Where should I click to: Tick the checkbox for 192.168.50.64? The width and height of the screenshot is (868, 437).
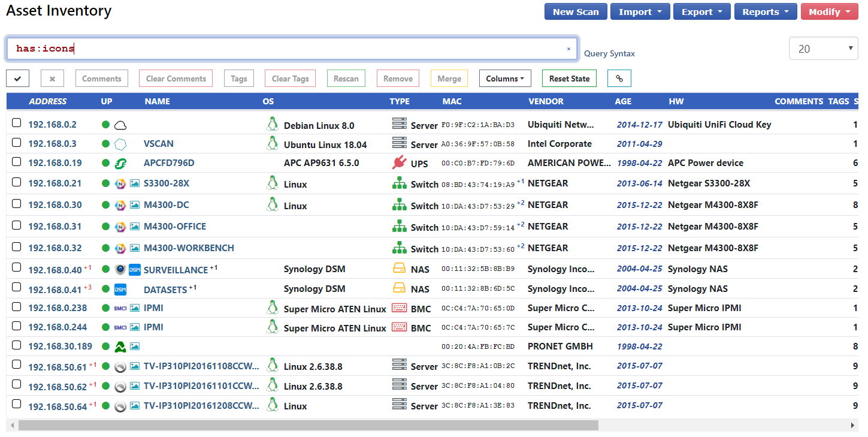17,404
